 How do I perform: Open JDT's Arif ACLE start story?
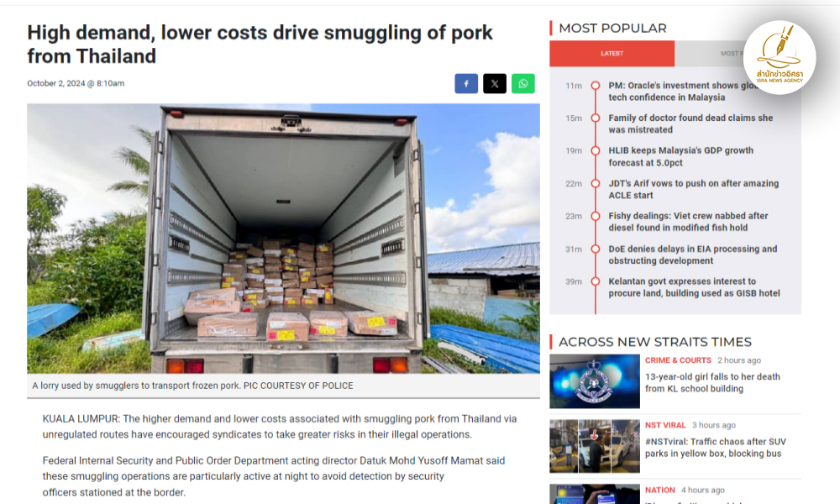pyautogui.click(x=694, y=189)
